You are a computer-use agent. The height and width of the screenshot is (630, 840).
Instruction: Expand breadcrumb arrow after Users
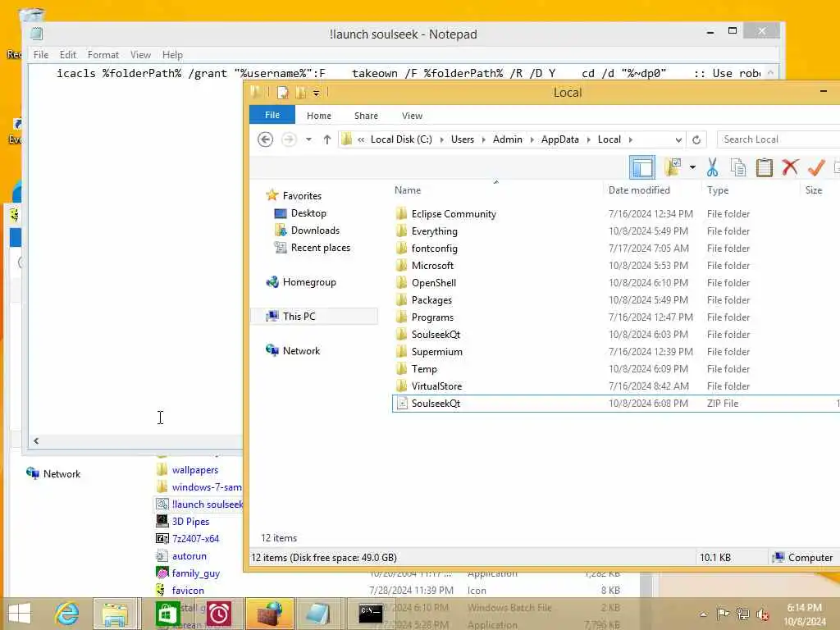tap(483, 139)
